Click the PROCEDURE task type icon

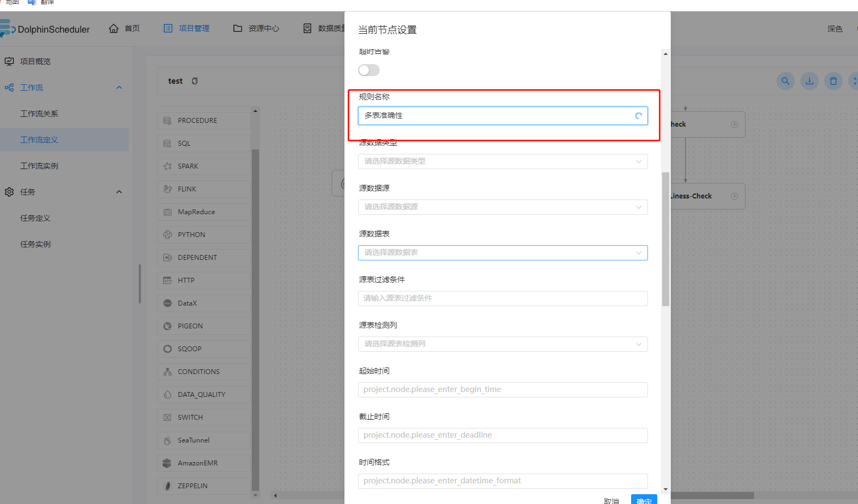click(168, 121)
